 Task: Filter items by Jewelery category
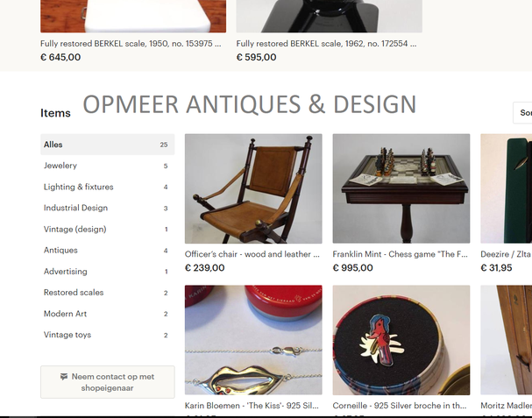pyautogui.click(x=108, y=166)
